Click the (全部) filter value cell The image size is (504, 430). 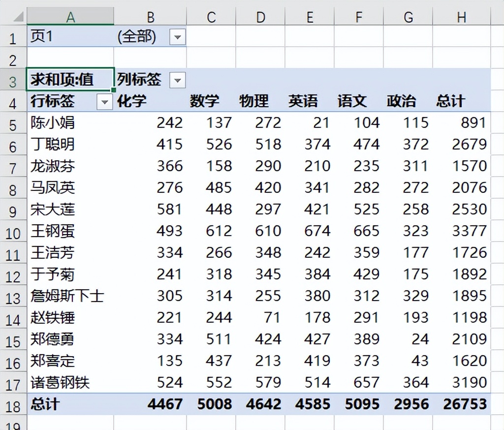pos(137,36)
